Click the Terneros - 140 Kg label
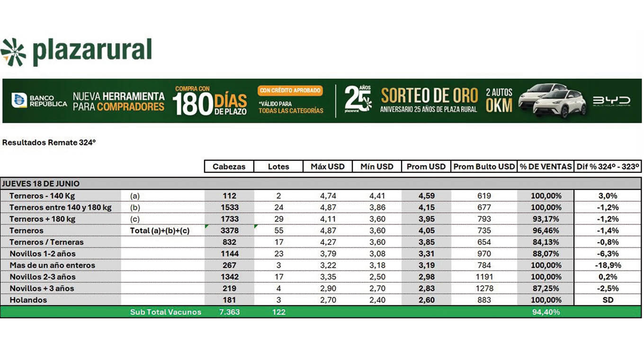 click(42, 196)
